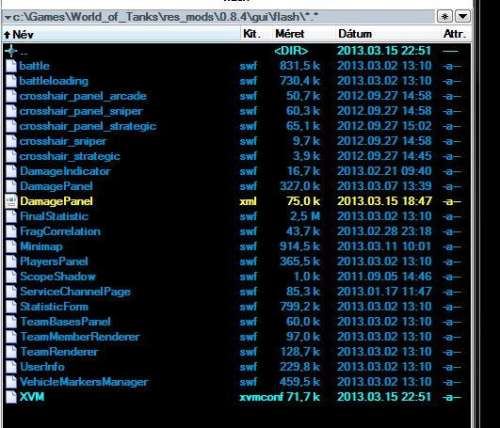The height and width of the screenshot is (428, 500).
Task: Click the FinalStatistic file icon
Action: tap(11, 216)
